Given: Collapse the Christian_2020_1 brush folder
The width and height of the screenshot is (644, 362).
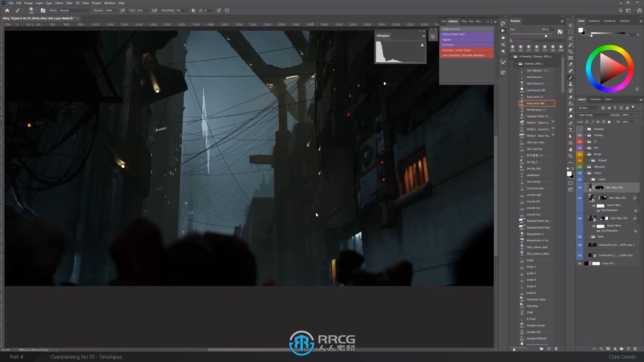Looking at the screenshot, I should (516, 64).
